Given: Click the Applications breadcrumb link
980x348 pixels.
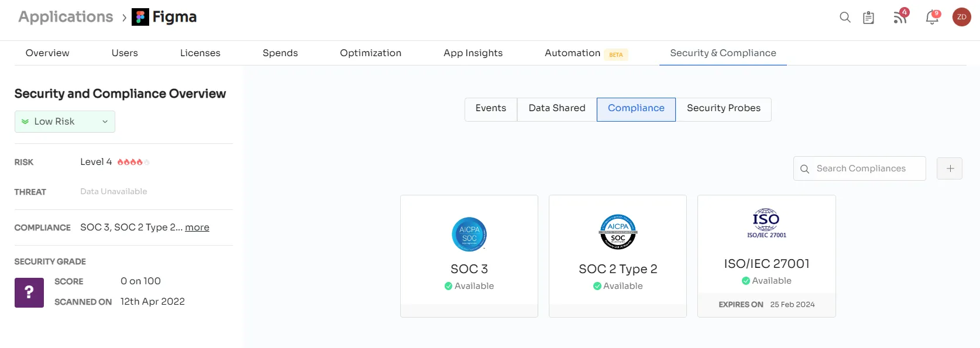Looking at the screenshot, I should [66, 17].
